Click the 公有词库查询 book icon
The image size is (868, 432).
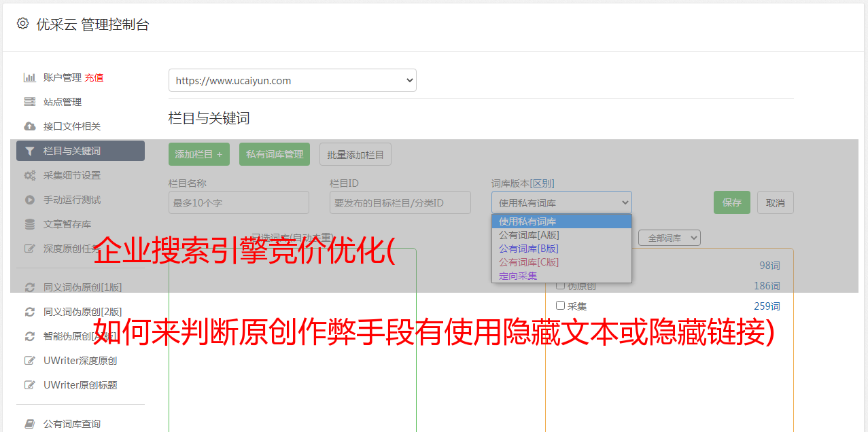29,424
